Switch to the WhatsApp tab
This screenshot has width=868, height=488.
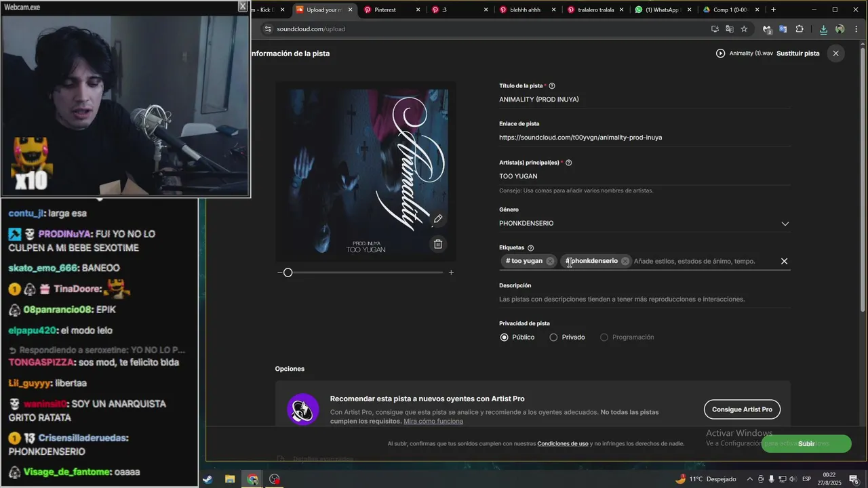pos(663,9)
